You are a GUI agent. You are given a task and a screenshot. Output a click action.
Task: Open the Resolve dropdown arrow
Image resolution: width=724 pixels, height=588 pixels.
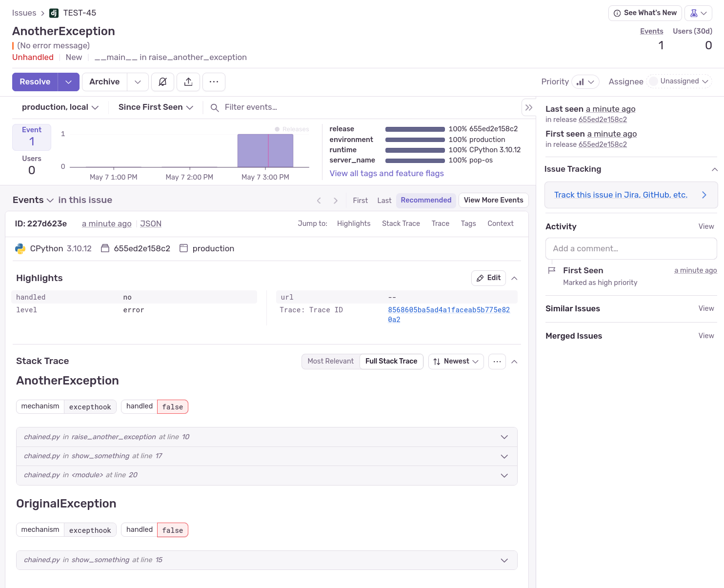tap(69, 82)
